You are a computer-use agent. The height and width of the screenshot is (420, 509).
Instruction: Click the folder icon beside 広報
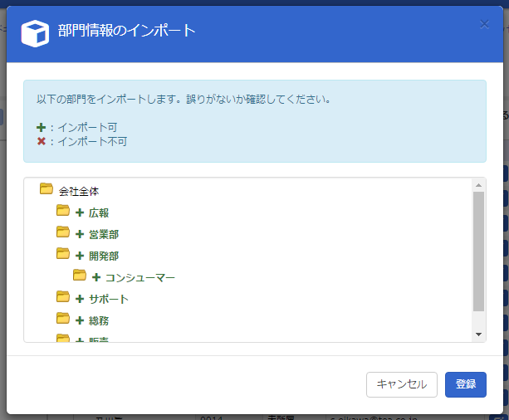pos(63,212)
